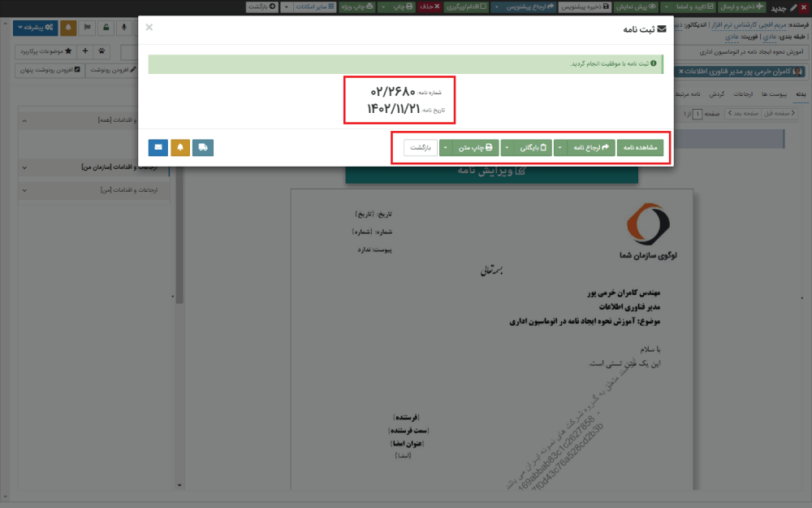Toggle the lock confidentiality icon
This screenshot has width=812, height=508.
[107, 28]
